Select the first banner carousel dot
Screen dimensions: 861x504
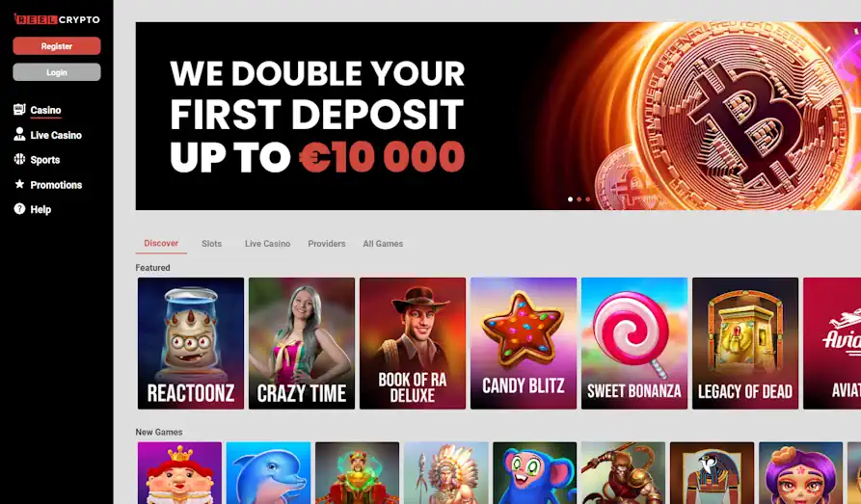570,199
